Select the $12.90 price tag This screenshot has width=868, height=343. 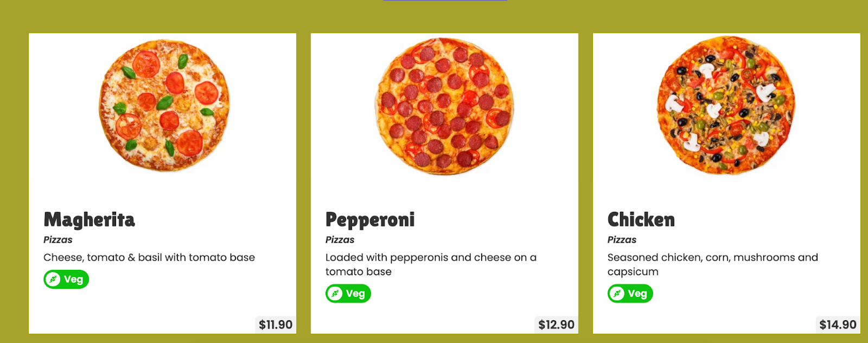556,325
